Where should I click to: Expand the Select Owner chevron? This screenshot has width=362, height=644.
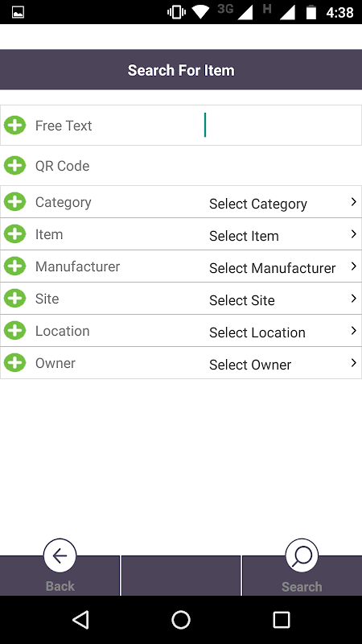pos(353,363)
